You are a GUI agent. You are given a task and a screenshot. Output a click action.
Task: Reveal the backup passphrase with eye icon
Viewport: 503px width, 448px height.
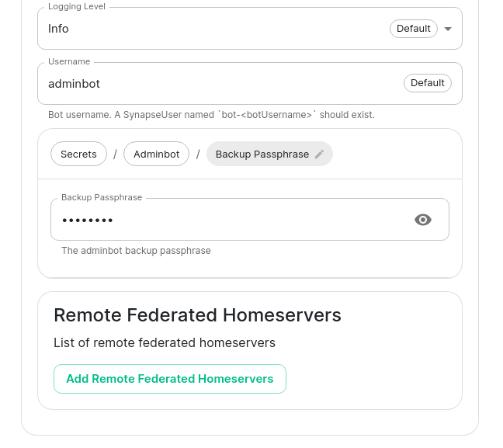click(x=423, y=220)
